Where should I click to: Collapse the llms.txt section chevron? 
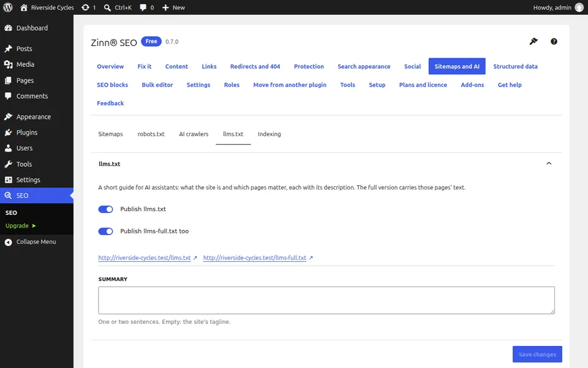[549, 163]
